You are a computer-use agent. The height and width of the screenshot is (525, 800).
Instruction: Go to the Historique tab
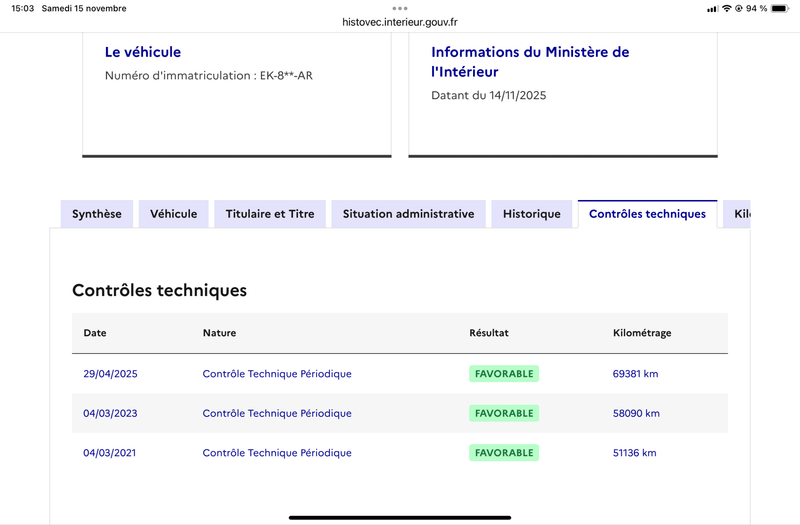click(532, 214)
